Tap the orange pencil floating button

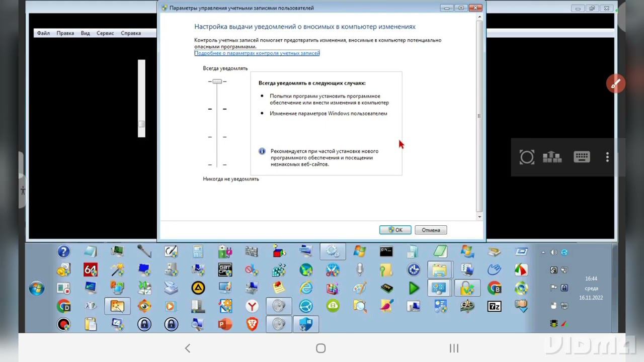[616, 84]
